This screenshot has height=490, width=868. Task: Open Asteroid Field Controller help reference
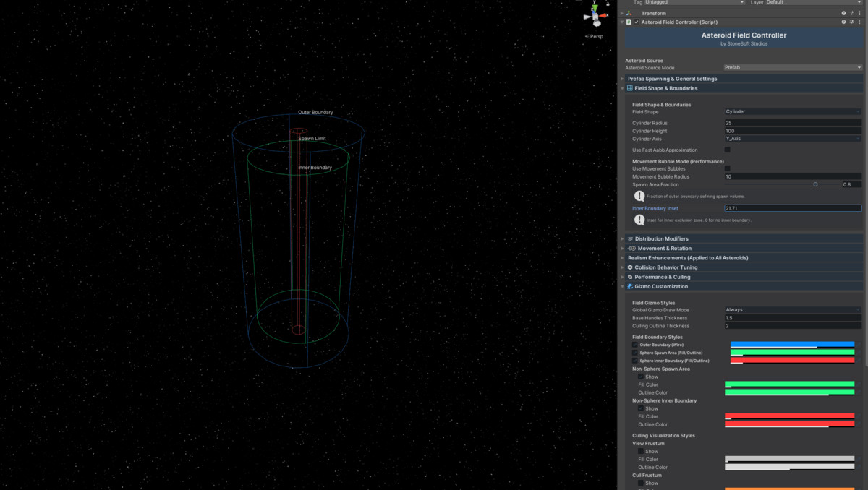(x=843, y=22)
